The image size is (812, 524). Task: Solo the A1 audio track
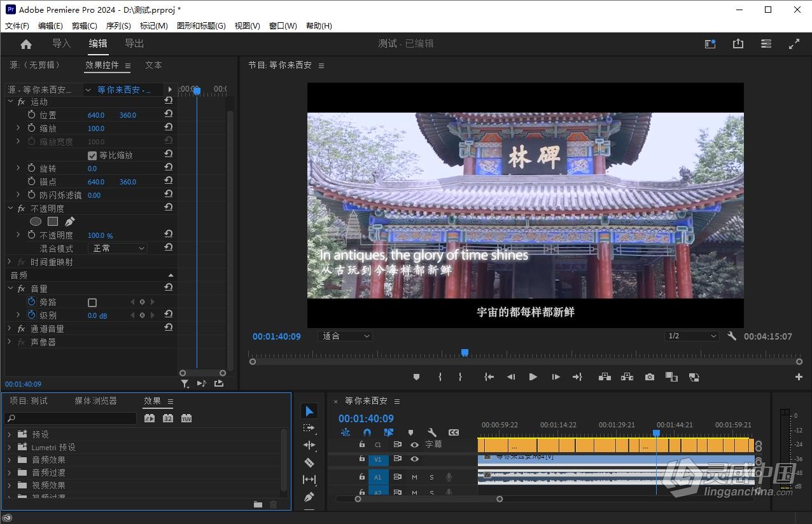[x=431, y=477]
